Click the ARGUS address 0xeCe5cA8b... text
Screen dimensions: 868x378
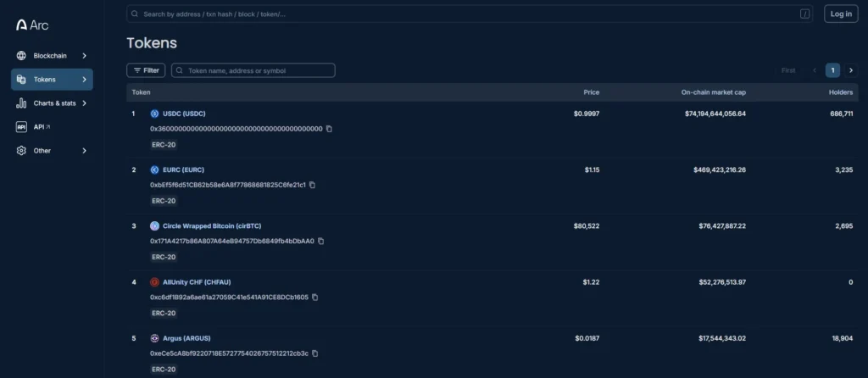pos(229,353)
